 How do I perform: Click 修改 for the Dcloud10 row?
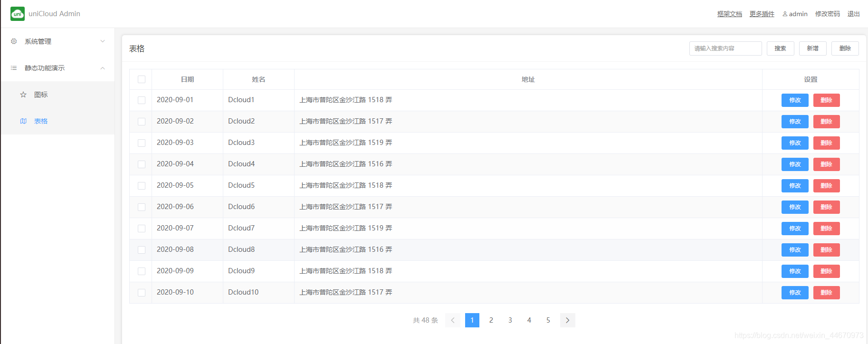tap(795, 293)
